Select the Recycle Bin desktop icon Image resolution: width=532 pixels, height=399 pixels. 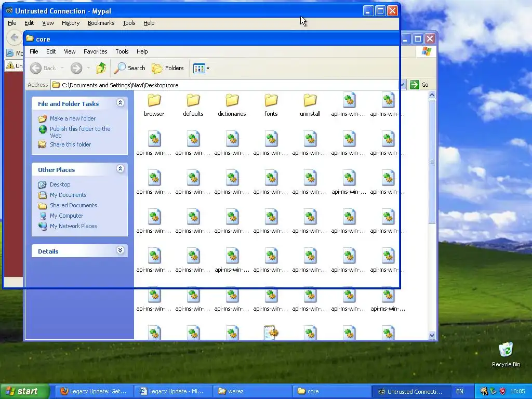coord(506,354)
